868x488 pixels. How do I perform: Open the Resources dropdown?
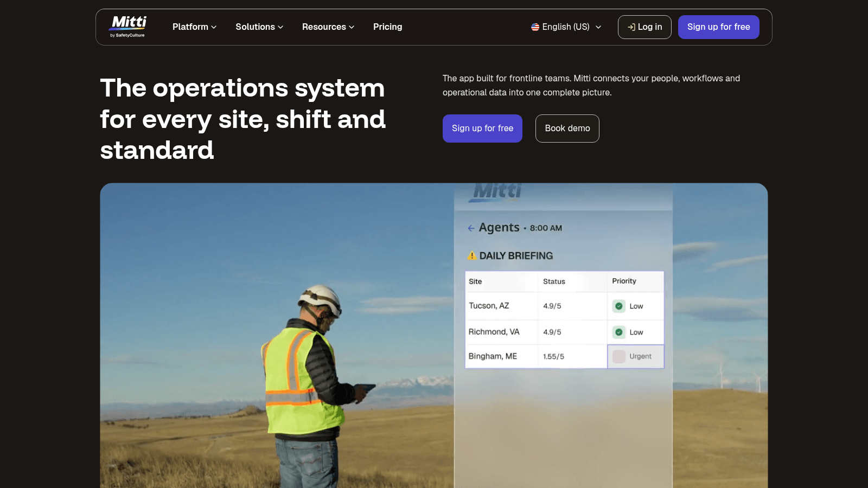pyautogui.click(x=328, y=27)
